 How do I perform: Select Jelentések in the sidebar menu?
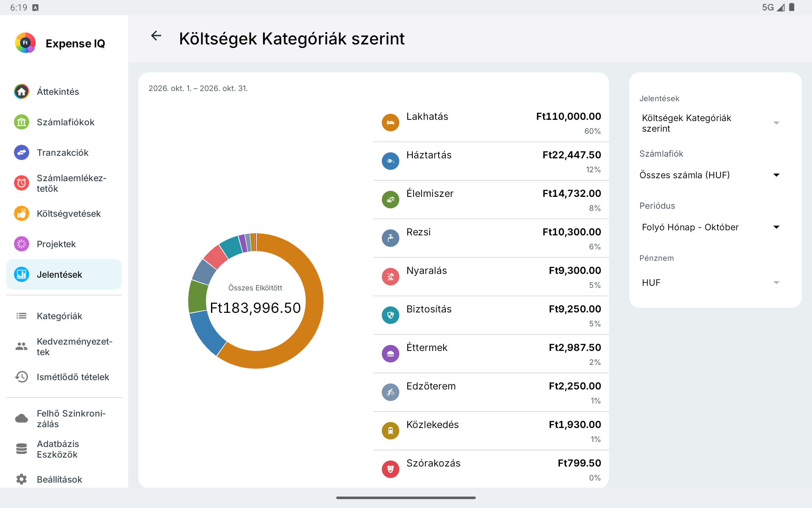point(64,274)
